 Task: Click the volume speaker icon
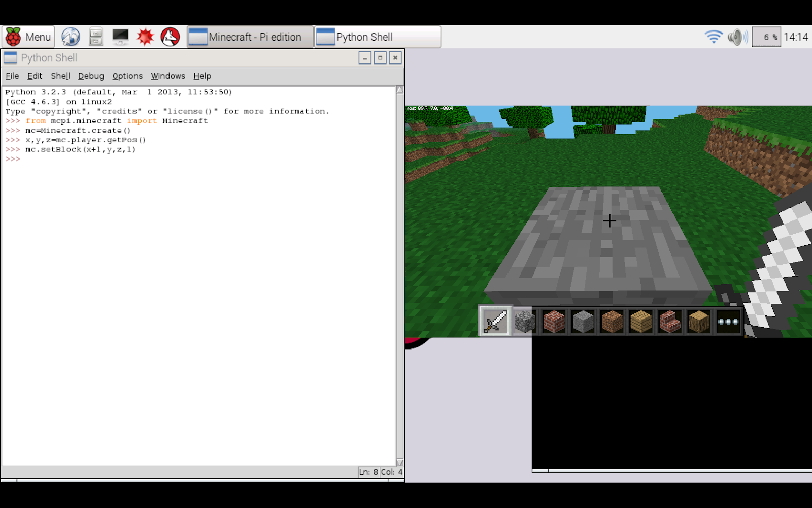tap(737, 37)
